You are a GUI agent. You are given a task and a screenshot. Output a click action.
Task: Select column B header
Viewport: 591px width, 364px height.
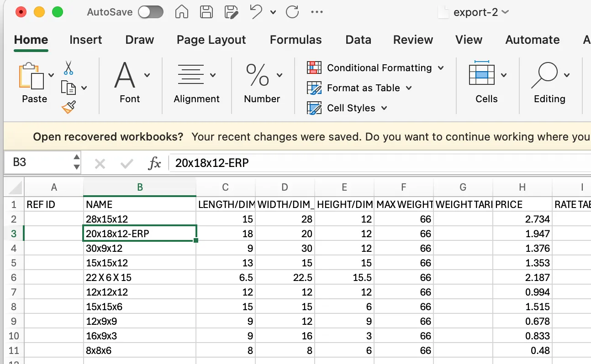coord(140,187)
